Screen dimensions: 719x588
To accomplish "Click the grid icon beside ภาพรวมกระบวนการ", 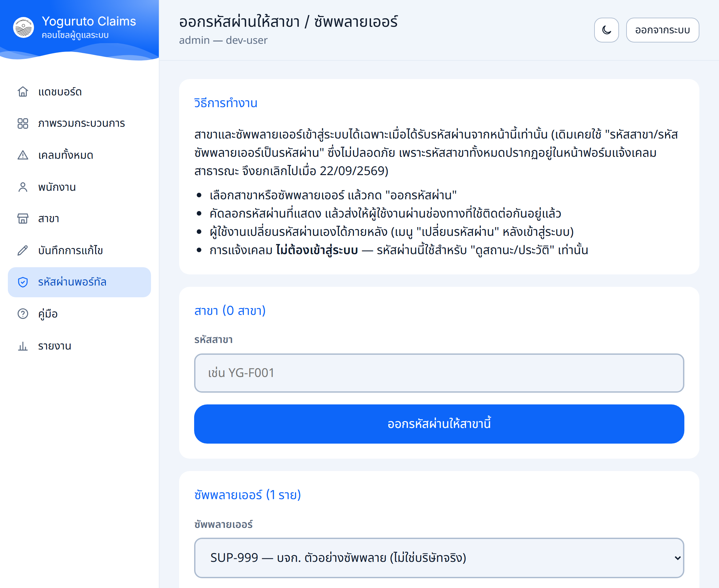I will pyautogui.click(x=23, y=123).
